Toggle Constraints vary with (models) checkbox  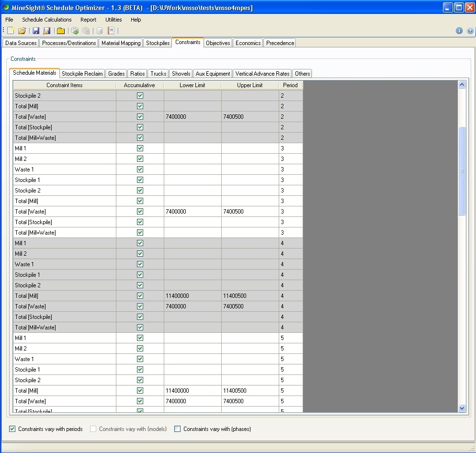93,429
